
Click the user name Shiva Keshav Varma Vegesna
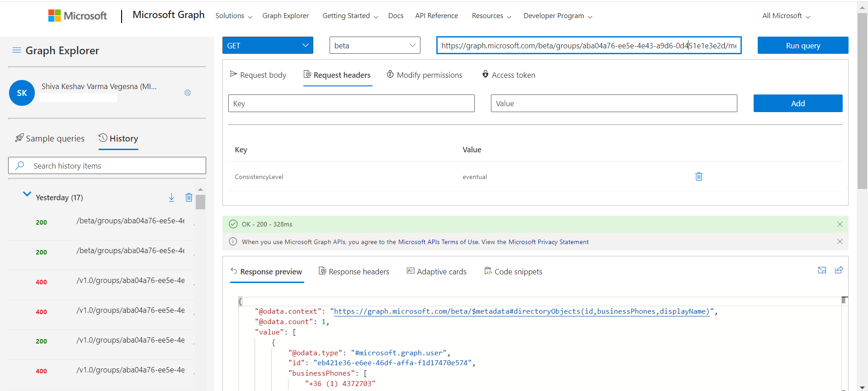click(99, 86)
